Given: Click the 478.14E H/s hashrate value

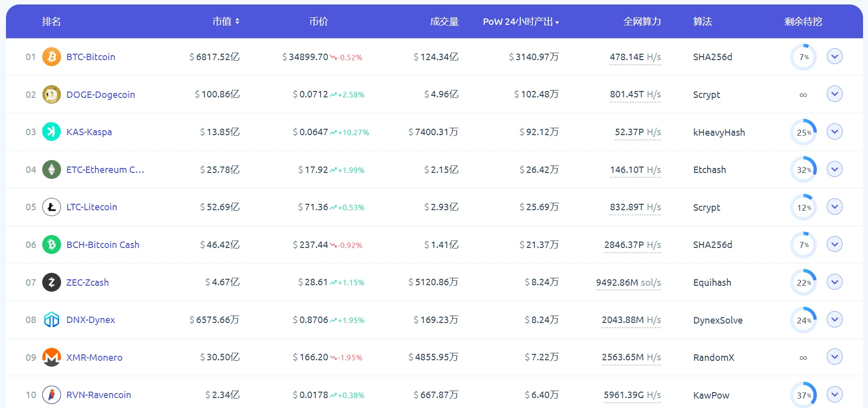Looking at the screenshot, I should coord(636,57).
